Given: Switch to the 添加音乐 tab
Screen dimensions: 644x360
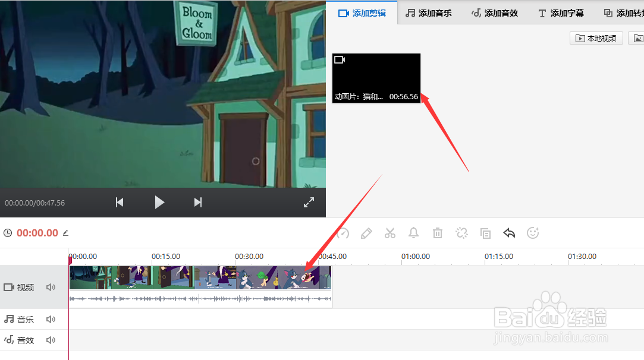Looking at the screenshot, I should (429, 13).
